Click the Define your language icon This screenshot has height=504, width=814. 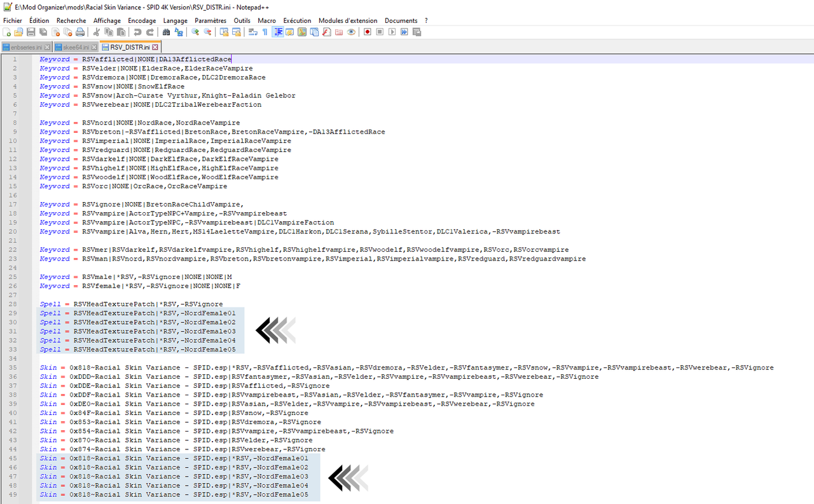pos(289,32)
